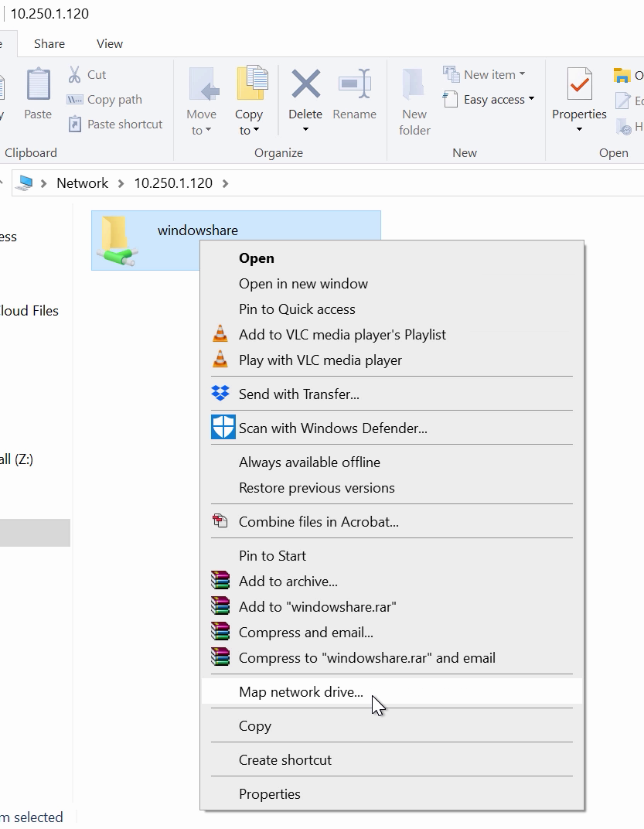Click the Cut scissors button
The image size is (644, 829).
coord(87,74)
